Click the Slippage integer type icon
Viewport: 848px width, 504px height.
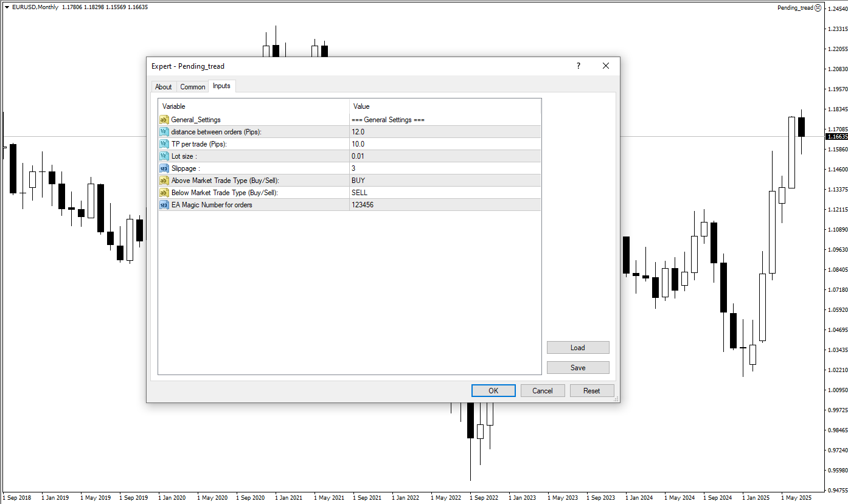[164, 168]
